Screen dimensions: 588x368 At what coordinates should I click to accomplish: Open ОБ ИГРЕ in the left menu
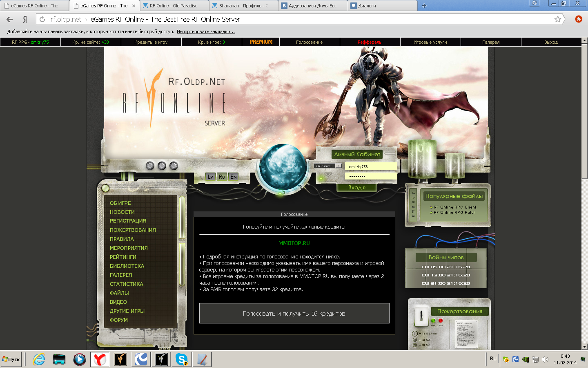click(x=120, y=203)
